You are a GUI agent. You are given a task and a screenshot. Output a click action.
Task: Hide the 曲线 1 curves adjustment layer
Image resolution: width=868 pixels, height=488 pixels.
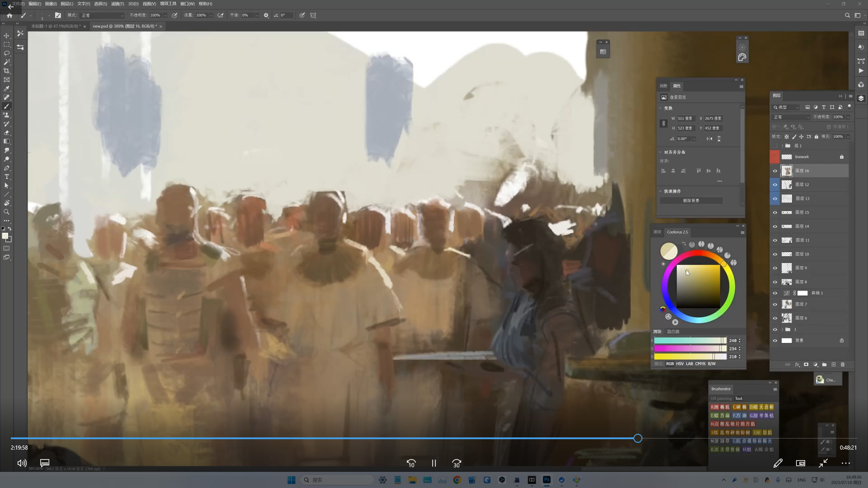click(775, 293)
